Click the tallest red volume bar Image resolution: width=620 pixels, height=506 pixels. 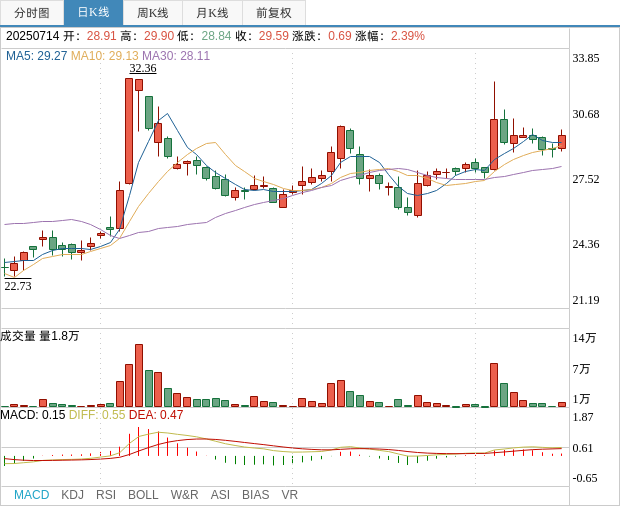(139, 376)
